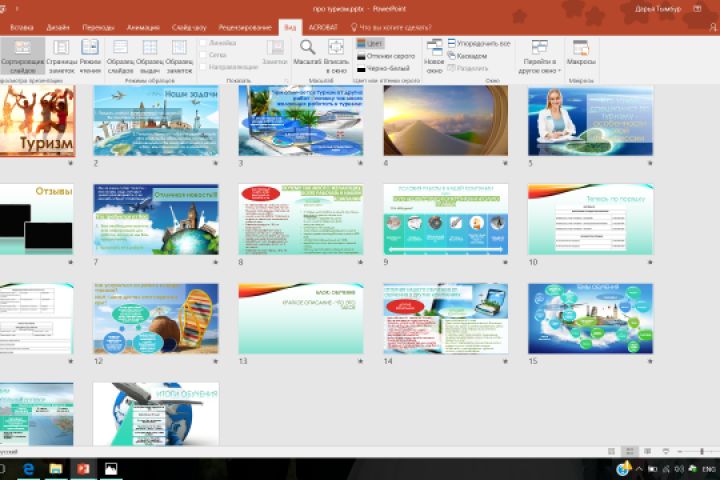Open the Insert (Вставка) tab
720x480 pixels.
point(22,28)
